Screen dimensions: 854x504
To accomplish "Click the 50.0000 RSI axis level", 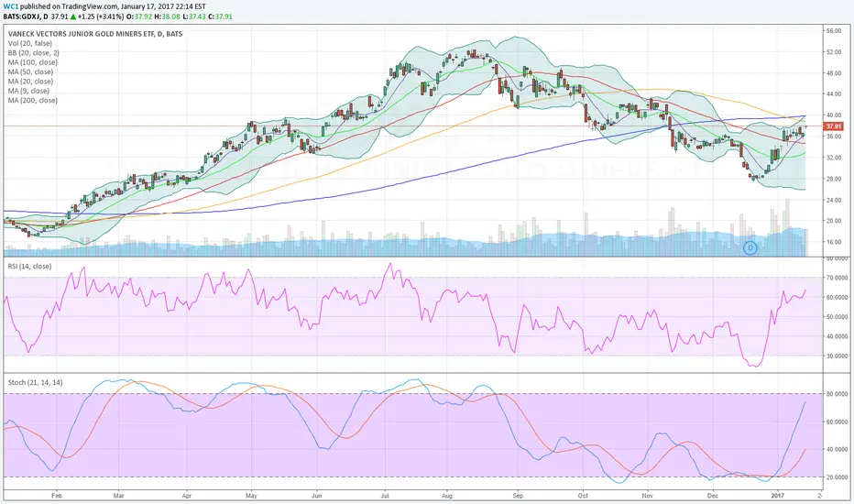I will coord(836,317).
